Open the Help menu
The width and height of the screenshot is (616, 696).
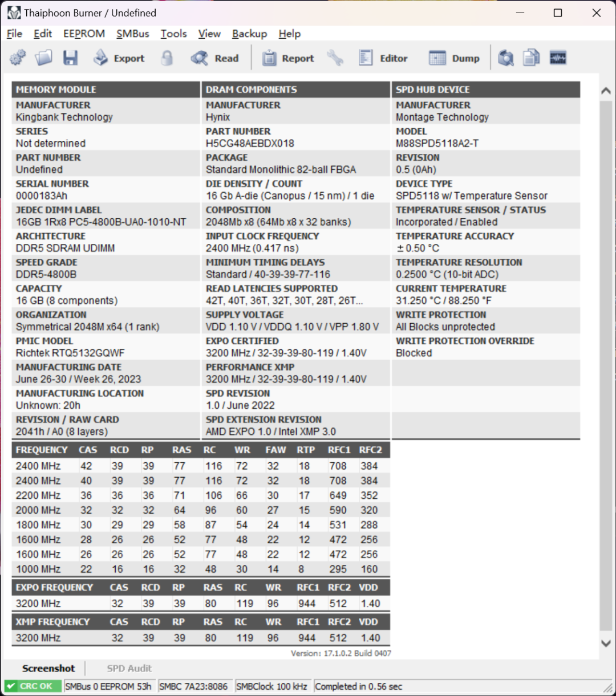click(x=289, y=34)
